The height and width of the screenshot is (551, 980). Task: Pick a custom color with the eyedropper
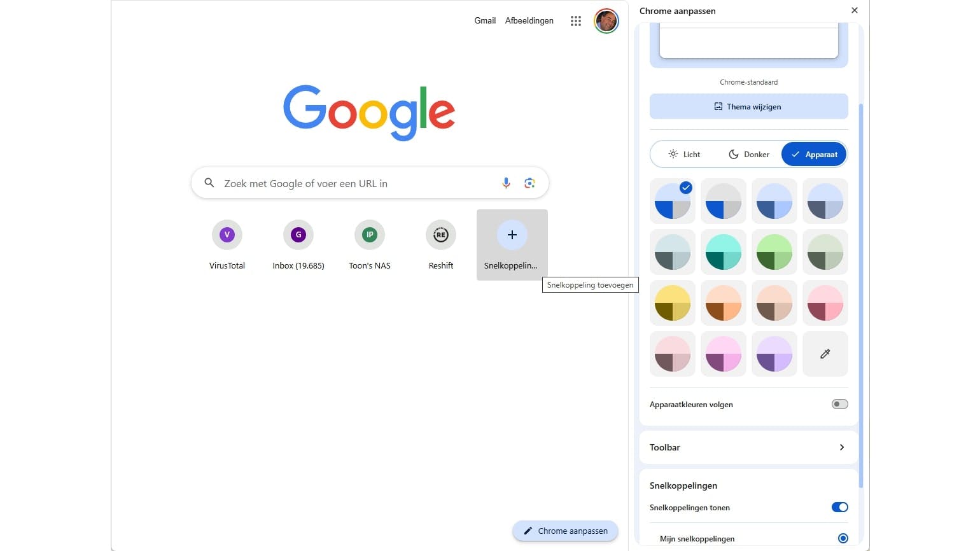[x=825, y=354]
